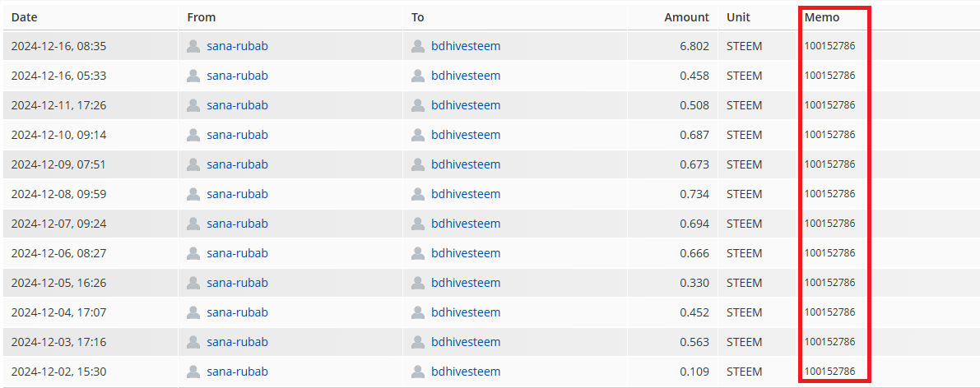Click the From column header

pos(202,17)
